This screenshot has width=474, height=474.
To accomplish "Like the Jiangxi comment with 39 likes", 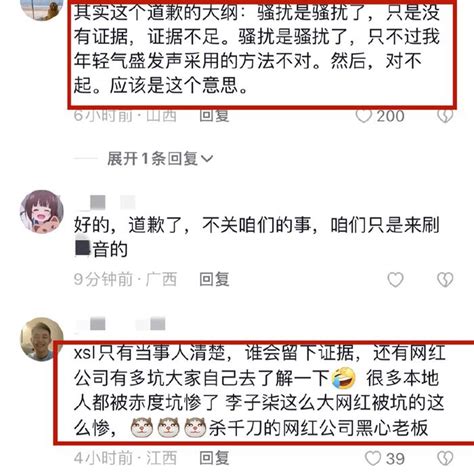I will (373, 458).
